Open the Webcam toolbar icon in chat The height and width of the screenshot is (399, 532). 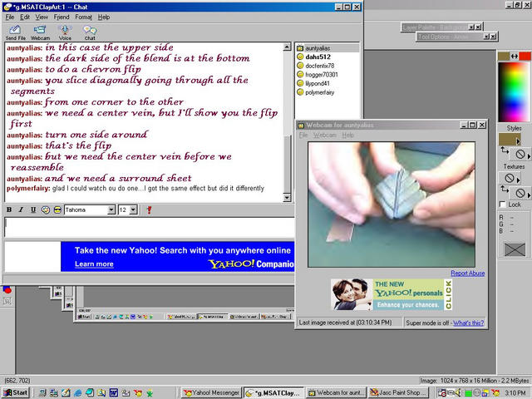40,32
